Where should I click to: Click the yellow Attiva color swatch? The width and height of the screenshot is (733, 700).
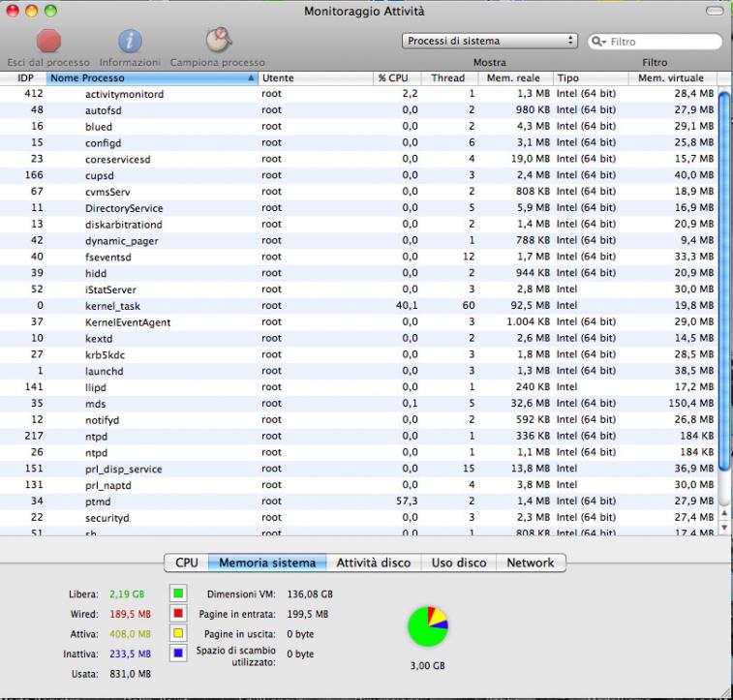(x=178, y=633)
